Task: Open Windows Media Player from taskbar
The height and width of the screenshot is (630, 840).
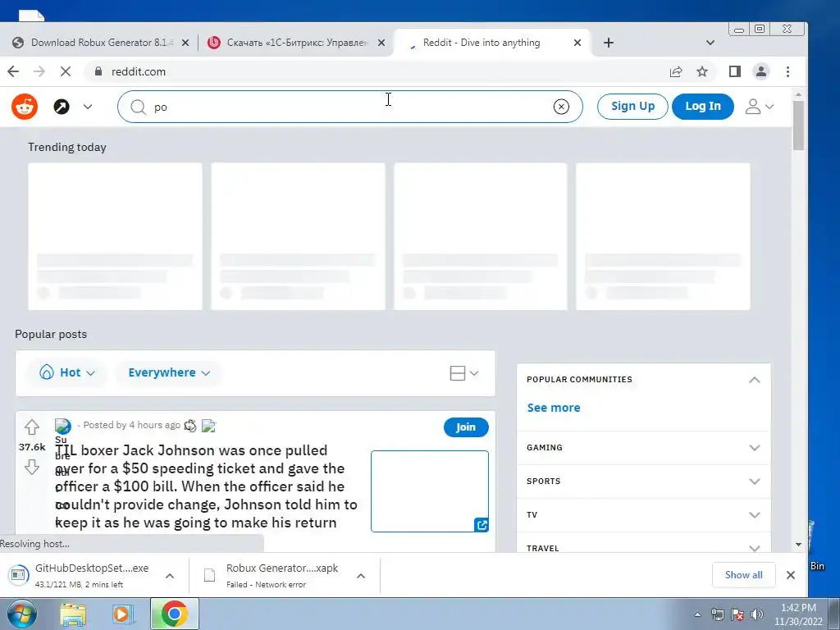Action: 122,614
